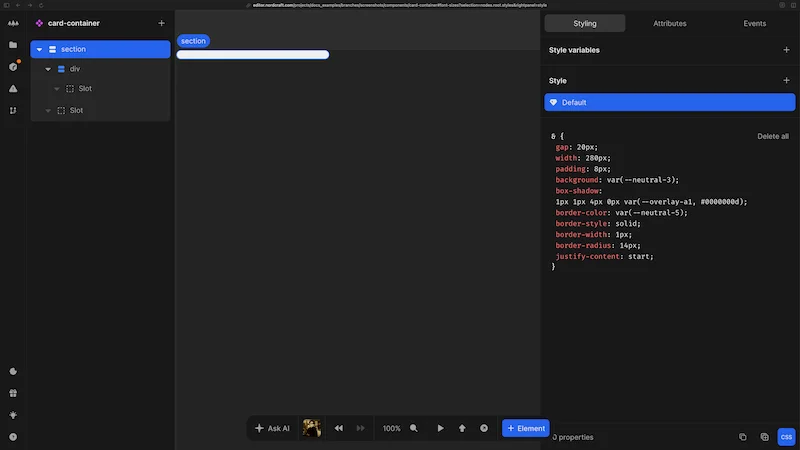Open the help circle icon at bottom left
The height and width of the screenshot is (450, 800).
pos(13,437)
